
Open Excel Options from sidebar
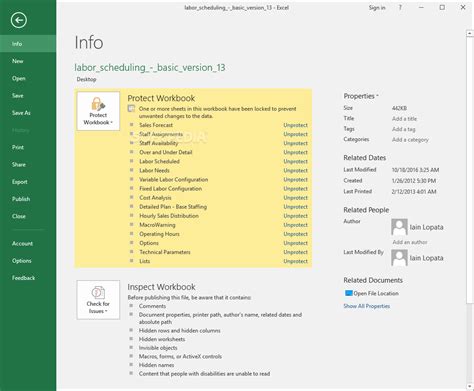pyautogui.click(x=28, y=261)
